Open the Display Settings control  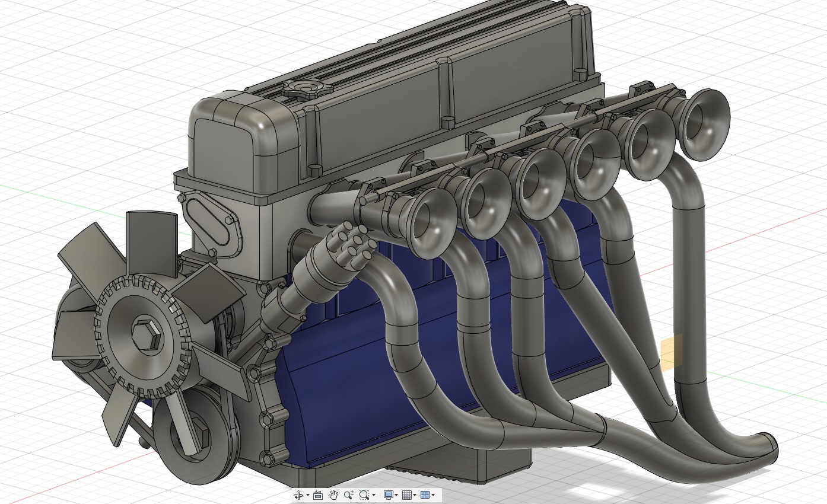[x=389, y=495]
